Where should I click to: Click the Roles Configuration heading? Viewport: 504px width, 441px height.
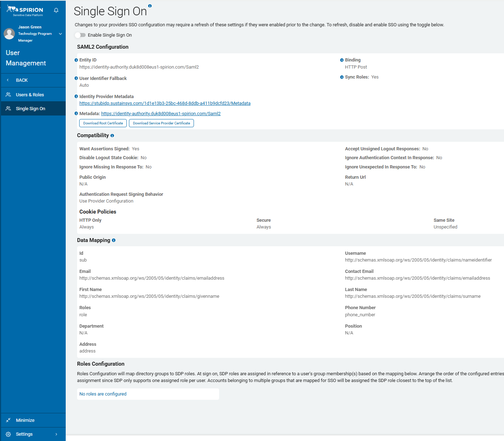pyautogui.click(x=101, y=364)
